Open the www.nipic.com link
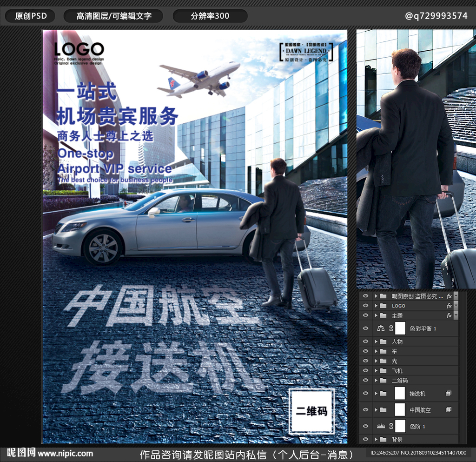476x462 pixels. [65, 454]
